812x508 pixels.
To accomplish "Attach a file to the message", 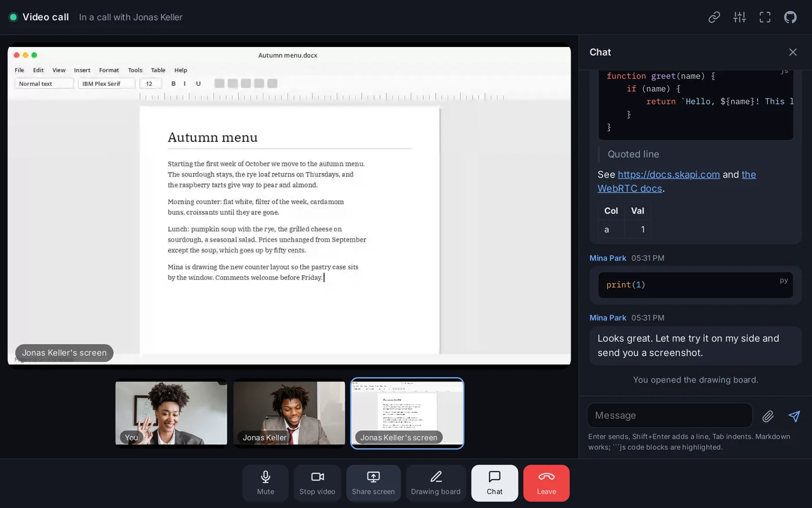I will coord(768,416).
